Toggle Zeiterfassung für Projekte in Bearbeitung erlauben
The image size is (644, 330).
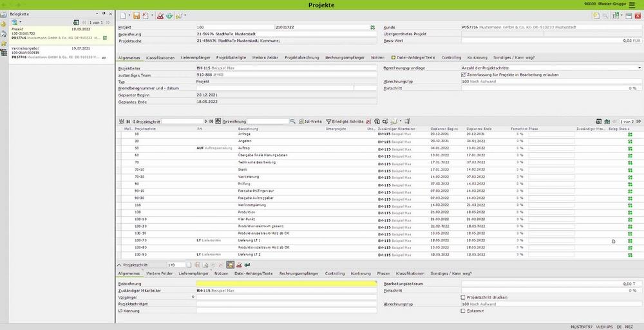point(464,75)
